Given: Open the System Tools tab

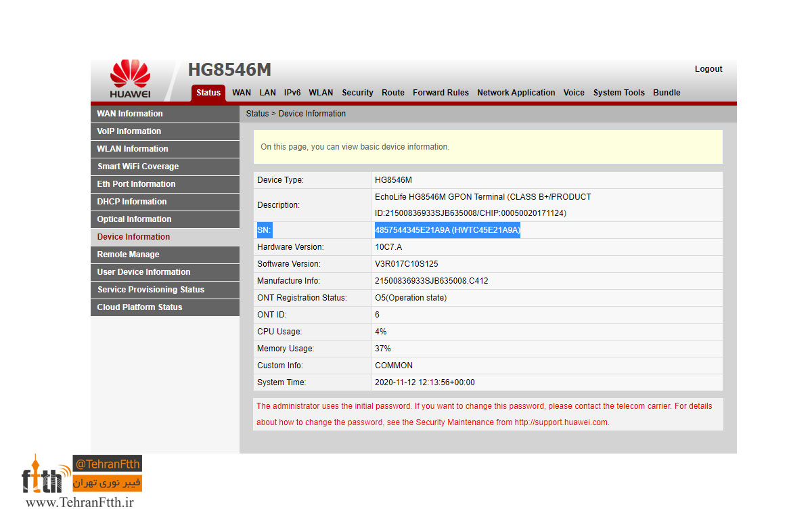Looking at the screenshot, I should [619, 93].
